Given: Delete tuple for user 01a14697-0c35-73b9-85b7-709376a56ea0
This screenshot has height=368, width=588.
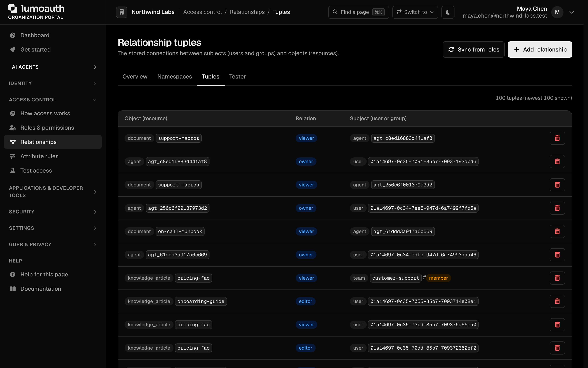Looking at the screenshot, I should (557, 325).
